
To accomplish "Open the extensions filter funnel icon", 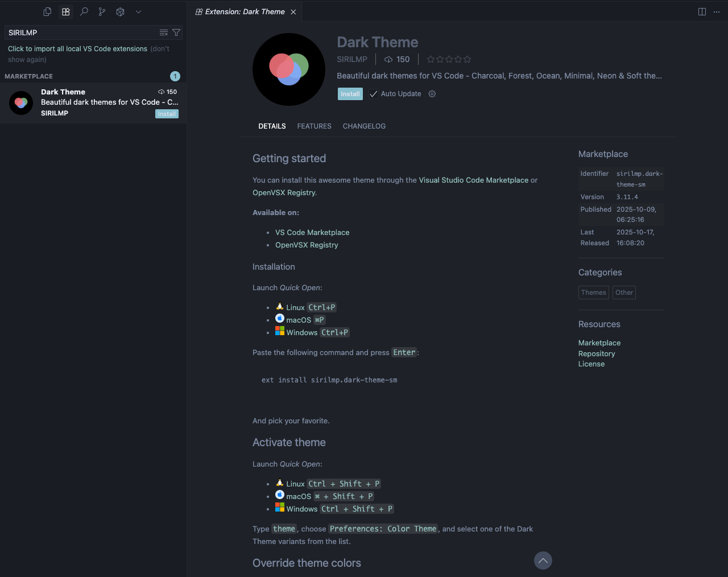I will 176,32.
